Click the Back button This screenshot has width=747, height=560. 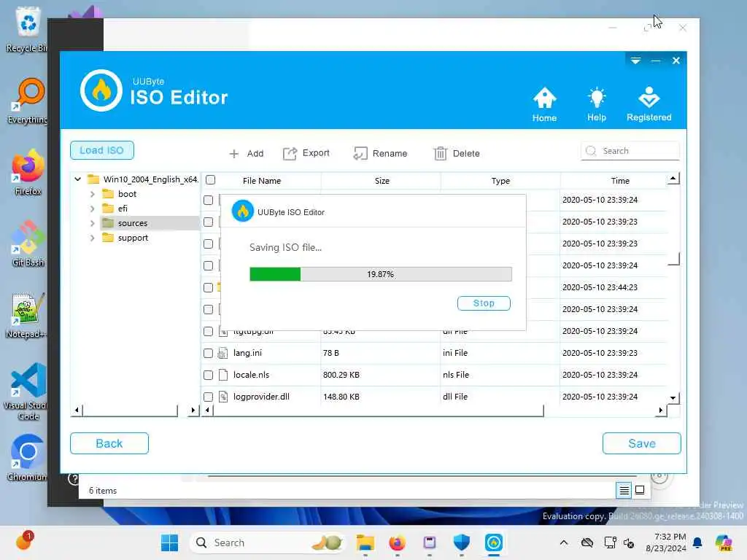pos(109,443)
